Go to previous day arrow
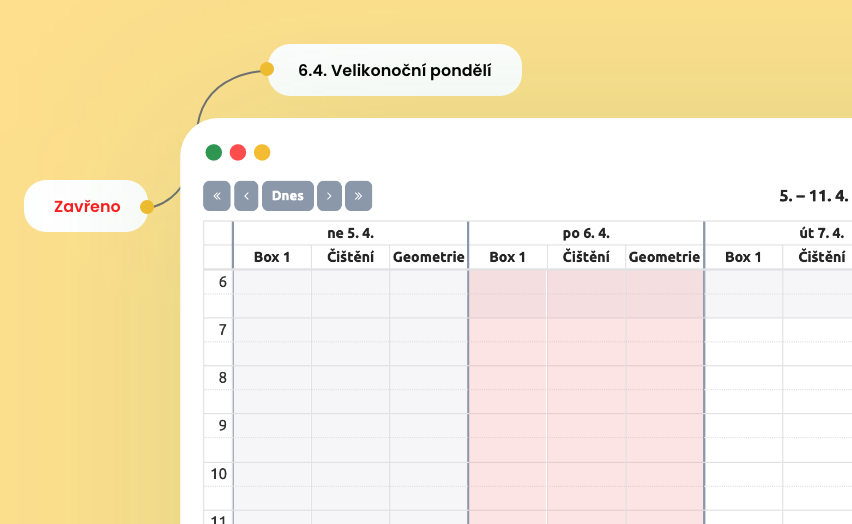This screenshot has width=852, height=524. point(246,196)
